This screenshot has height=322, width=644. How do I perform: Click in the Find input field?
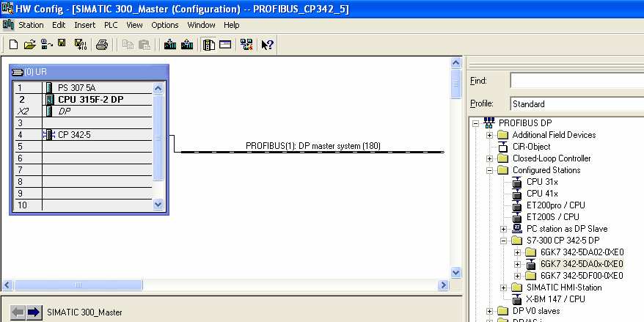577,81
